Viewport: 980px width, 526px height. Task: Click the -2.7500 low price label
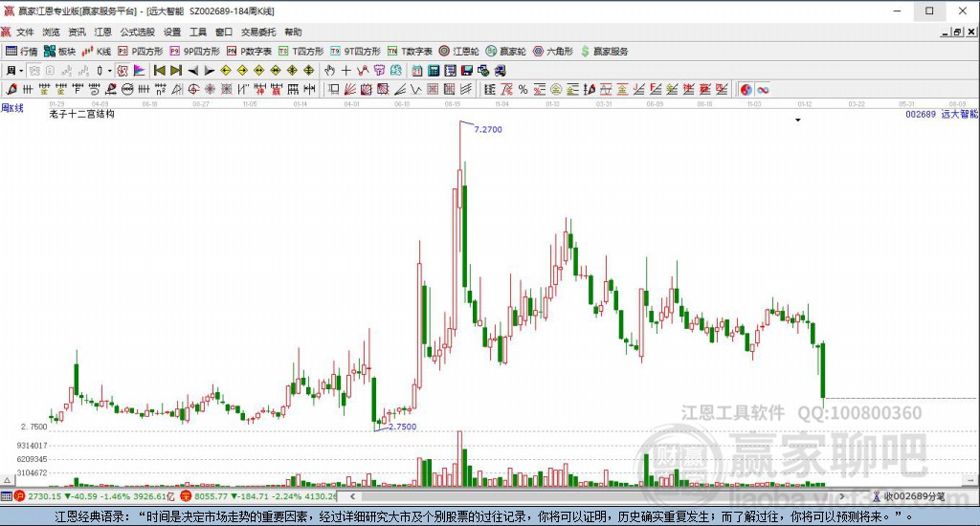[x=401, y=427]
